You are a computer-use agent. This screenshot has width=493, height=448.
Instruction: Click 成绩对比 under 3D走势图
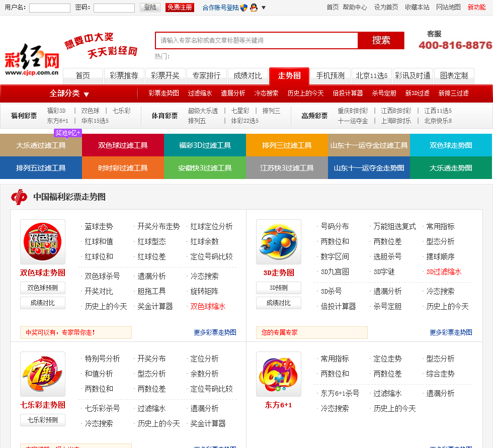click(279, 303)
